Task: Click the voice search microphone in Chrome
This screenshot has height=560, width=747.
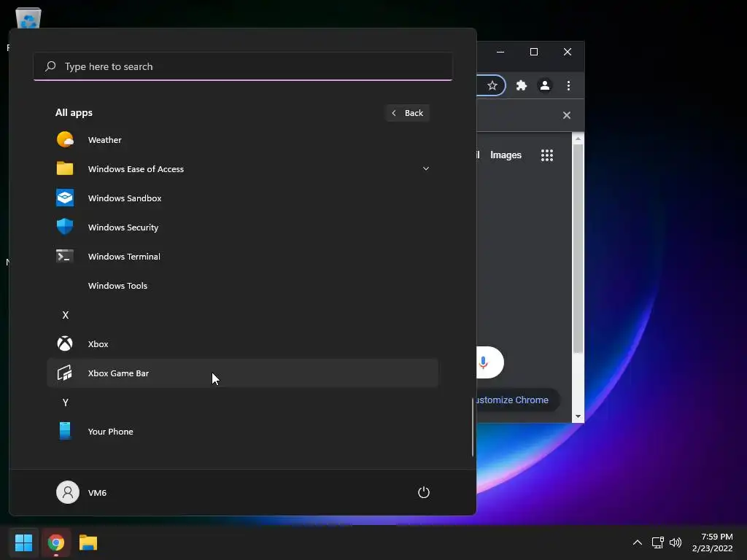Action: coord(483,362)
